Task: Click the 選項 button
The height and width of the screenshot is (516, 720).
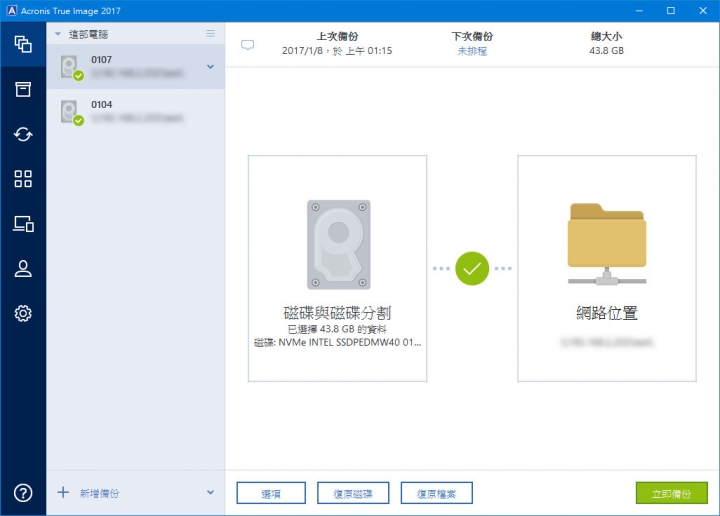Action: tap(271, 493)
